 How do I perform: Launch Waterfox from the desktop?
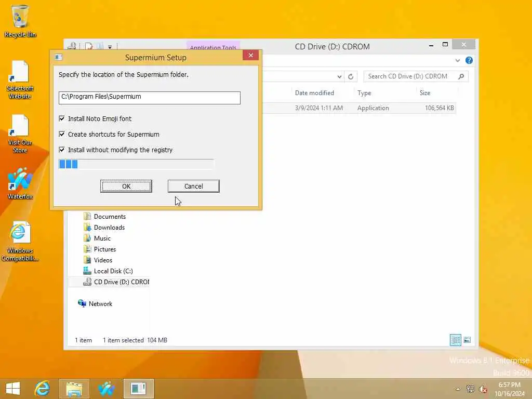point(20,183)
